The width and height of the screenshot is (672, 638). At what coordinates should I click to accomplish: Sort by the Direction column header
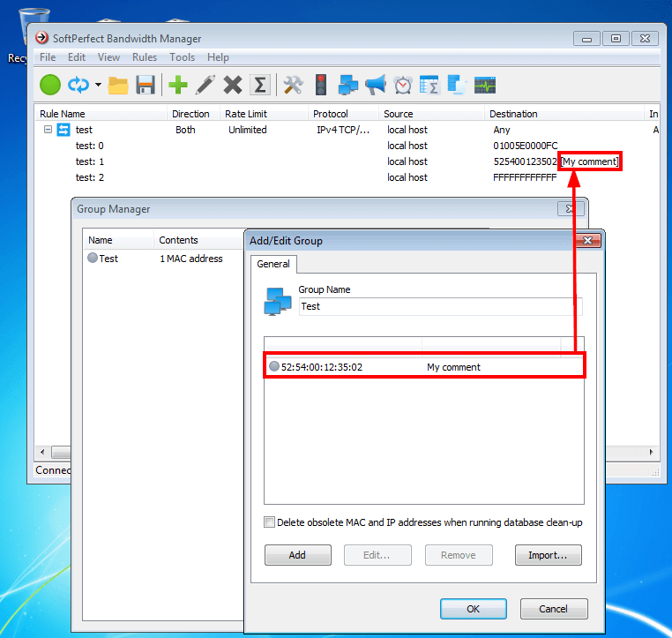coord(193,114)
